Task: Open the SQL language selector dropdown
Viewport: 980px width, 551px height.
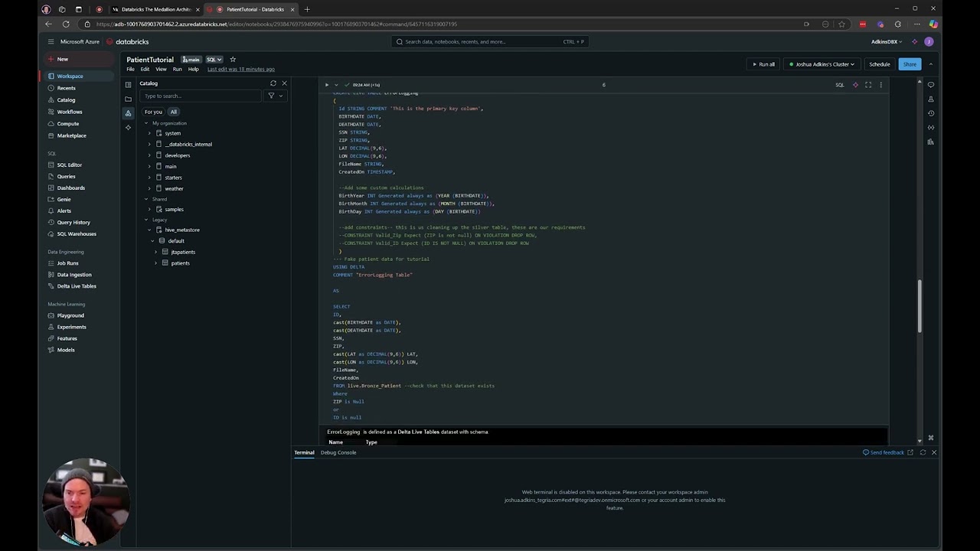Action: (214, 60)
